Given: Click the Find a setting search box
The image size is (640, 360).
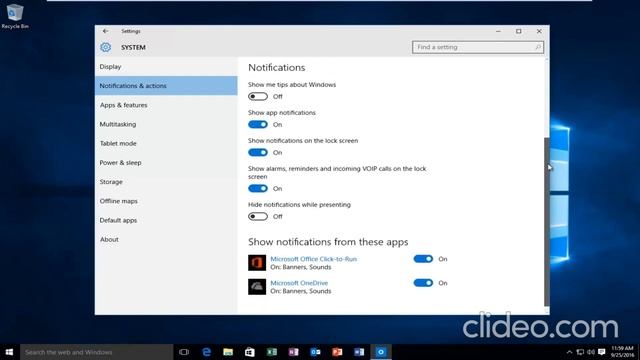Looking at the screenshot, I should point(478,47).
